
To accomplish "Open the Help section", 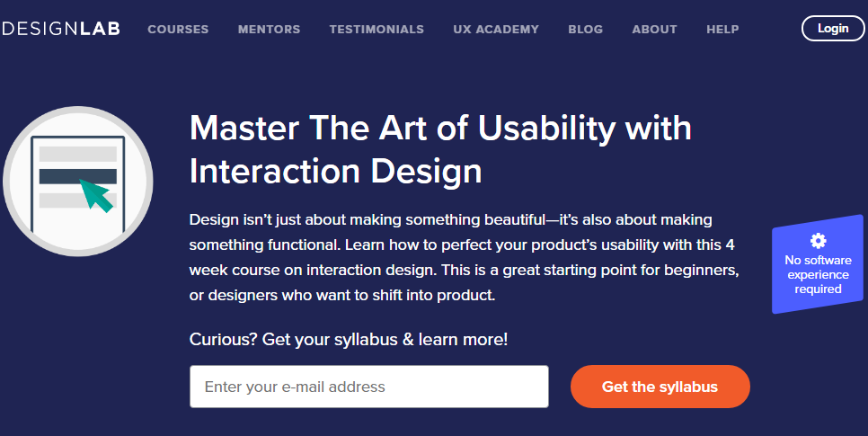I will tap(722, 30).
